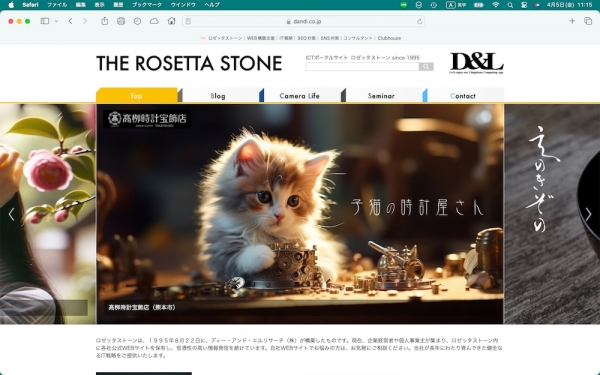Switch input source in menu bar
Viewport: 600px width, 375px height.
click(455, 5)
